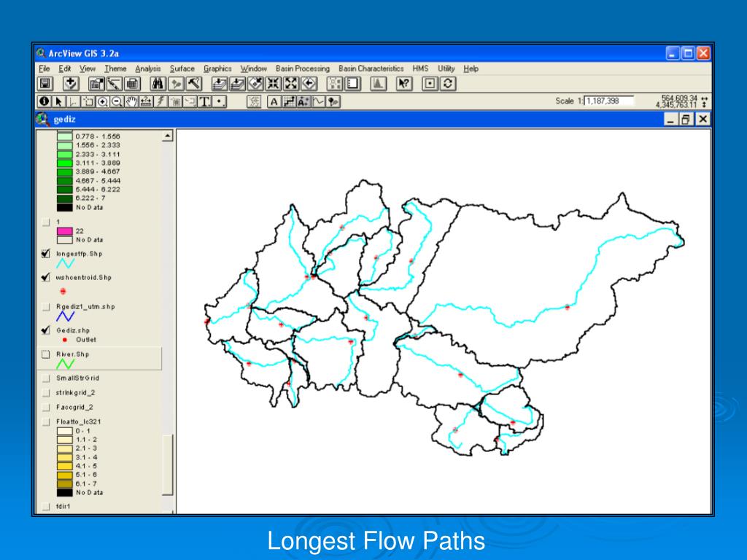Viewport: 747px width, 560px height.
Task: Click the legend scrollbar up arrow
Action: [x=167, y=136]
